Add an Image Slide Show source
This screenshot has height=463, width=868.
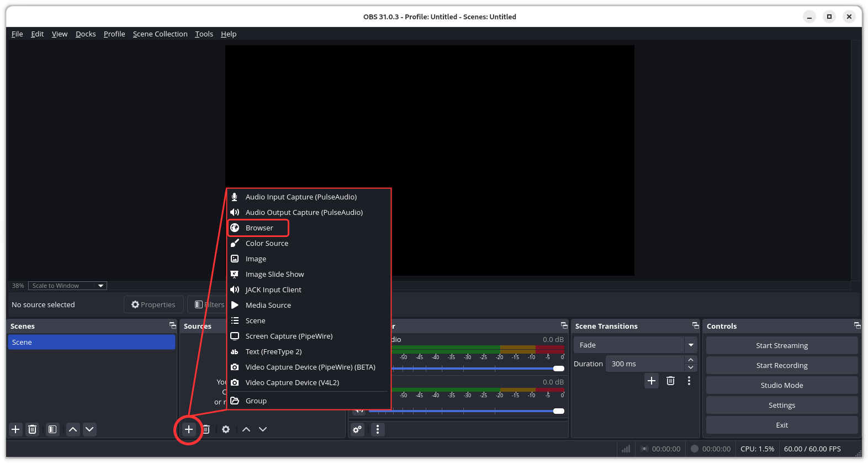(x=309, y=274)
